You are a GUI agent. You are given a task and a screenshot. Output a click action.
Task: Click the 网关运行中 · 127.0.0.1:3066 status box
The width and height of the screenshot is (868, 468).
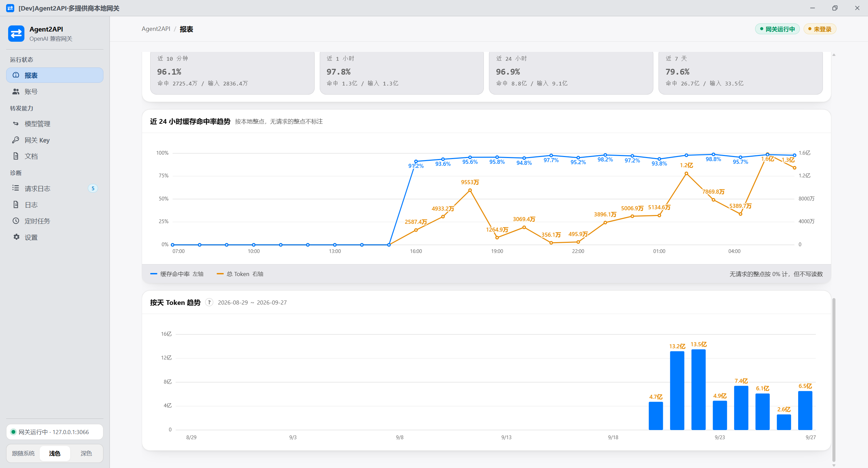(x=55, y=432)
